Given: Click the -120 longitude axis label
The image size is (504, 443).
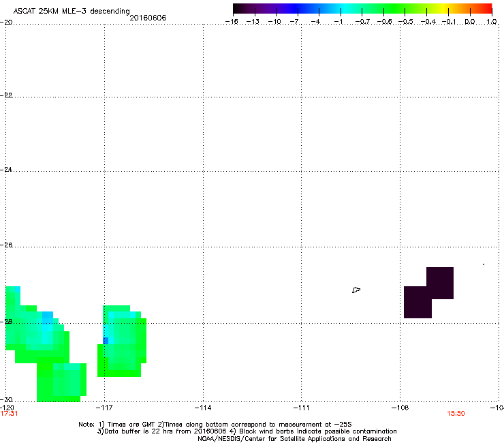Looking at the screenshot, I should pos(7,408).
